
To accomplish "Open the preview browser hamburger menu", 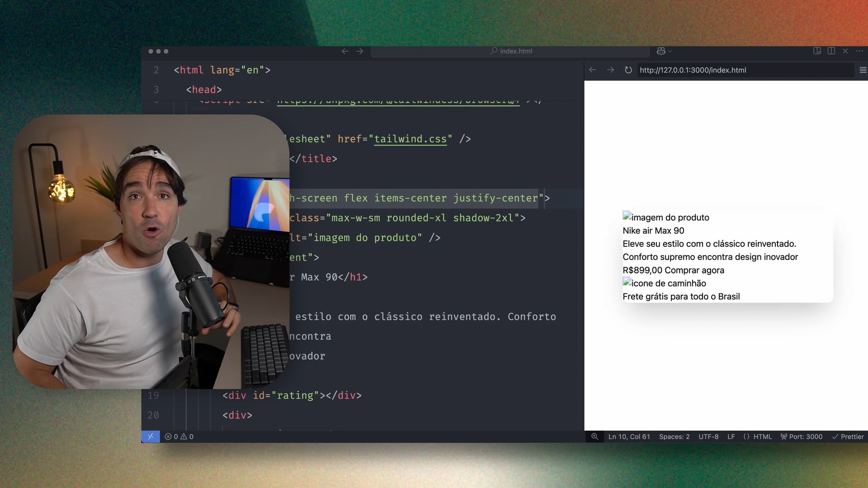I will click(x=863, y=70).
